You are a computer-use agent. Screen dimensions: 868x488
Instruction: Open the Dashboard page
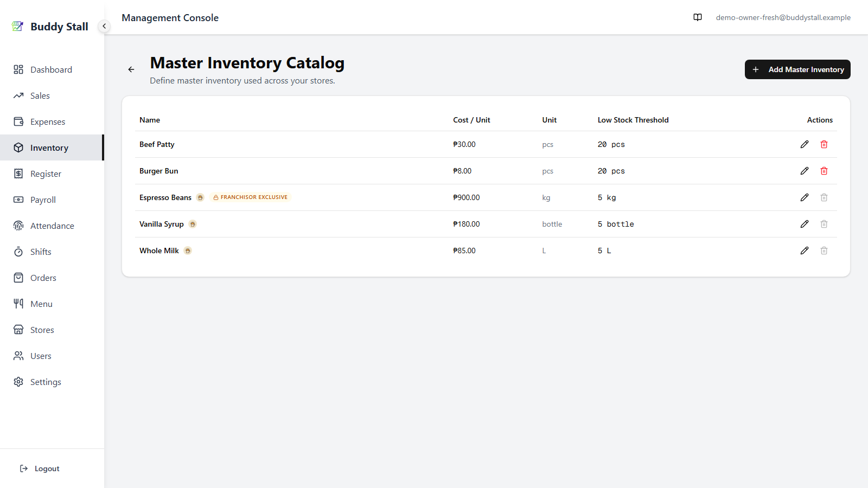click(x=51, y=69)
